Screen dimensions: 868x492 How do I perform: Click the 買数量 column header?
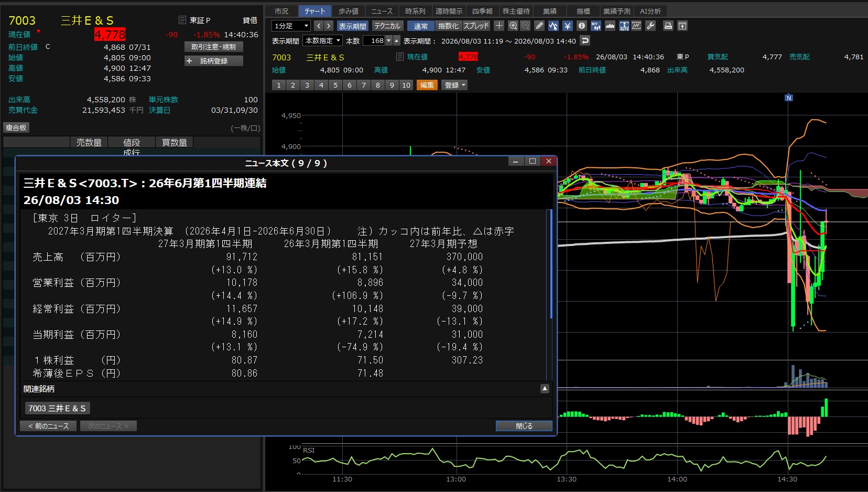coord(175,142)
